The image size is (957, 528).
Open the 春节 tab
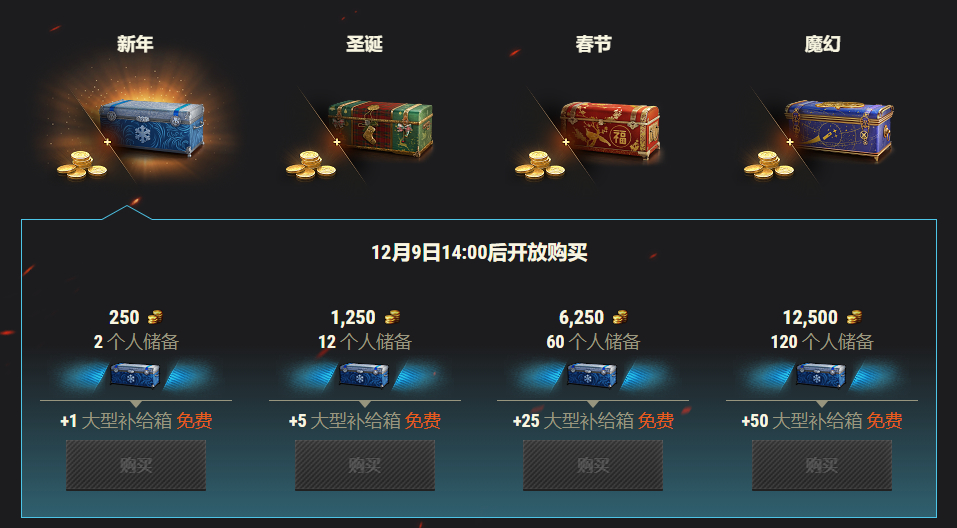[x=593, y=44]
